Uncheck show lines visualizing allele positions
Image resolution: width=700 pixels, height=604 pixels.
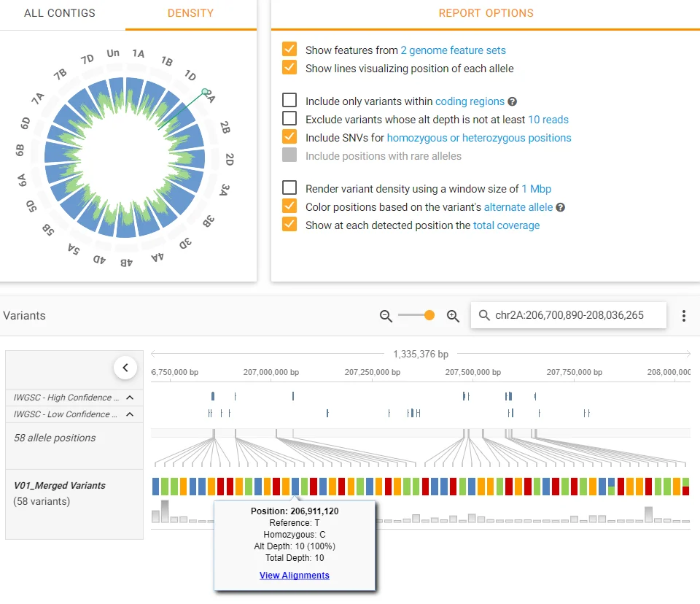289,69
